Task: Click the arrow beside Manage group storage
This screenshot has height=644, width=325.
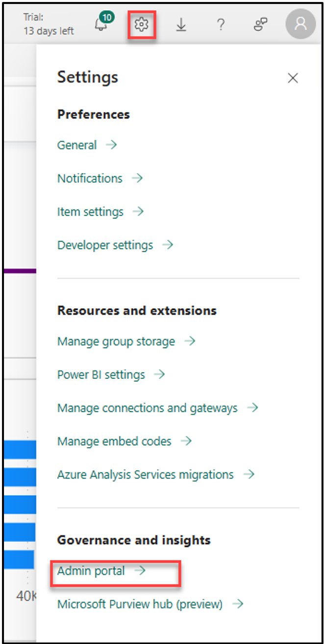Action: (x=190, y=341)
